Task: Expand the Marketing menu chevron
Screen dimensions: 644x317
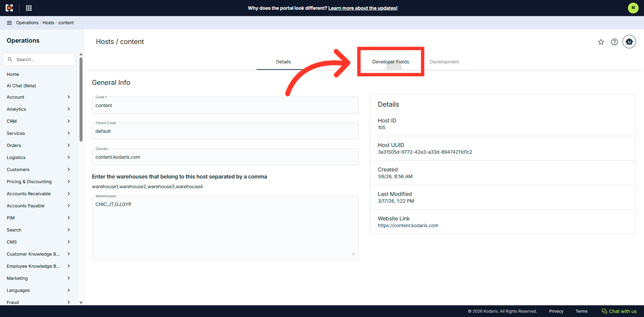Action: click(68, 278)
